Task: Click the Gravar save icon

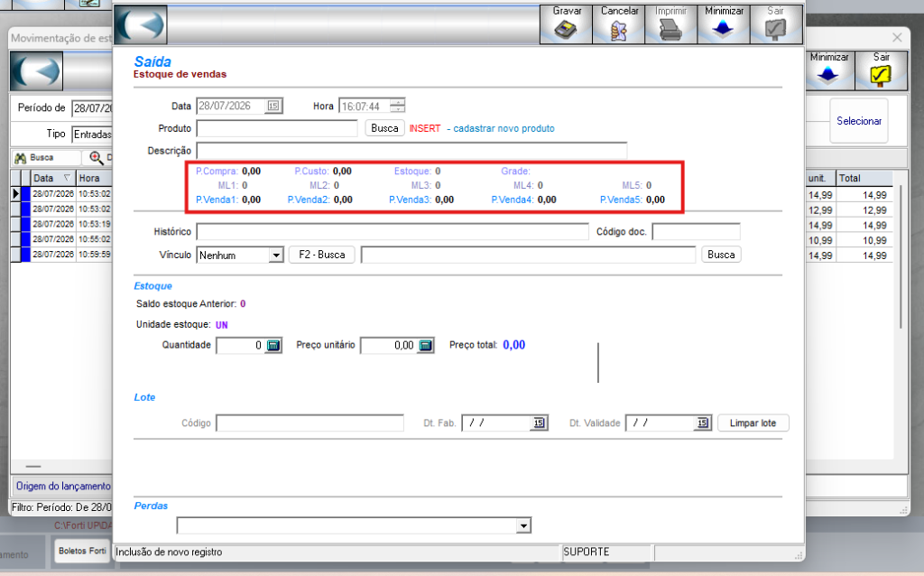Action: (566, 29)
